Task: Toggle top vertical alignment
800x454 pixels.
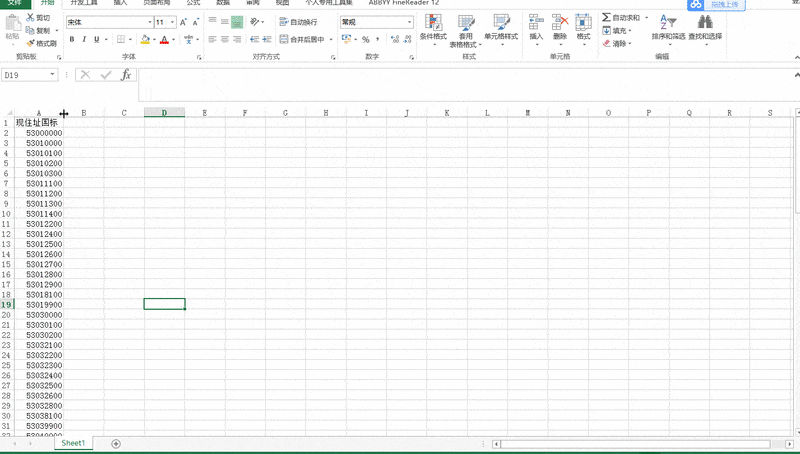Action: 212,22
